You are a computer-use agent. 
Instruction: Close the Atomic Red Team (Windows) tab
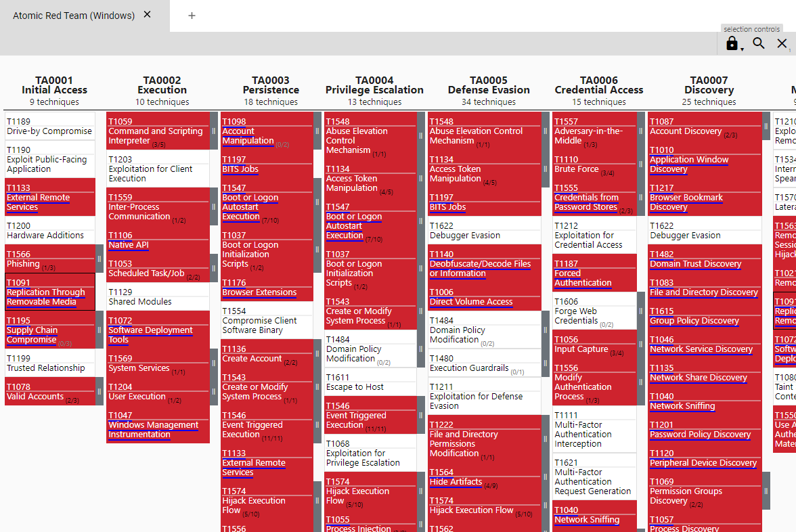pyautogui.click(x=148, y=15)
